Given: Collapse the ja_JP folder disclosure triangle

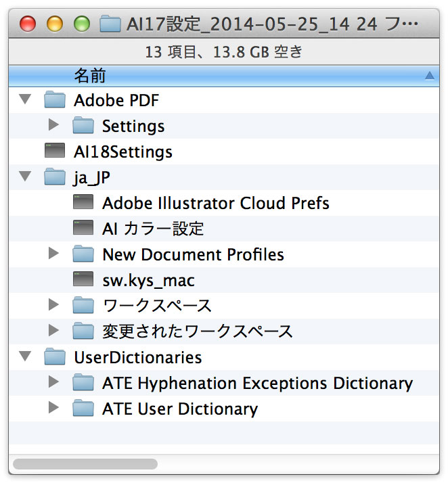Looking at the screenshot, I should pyautogui.click(x=25, y=177).
